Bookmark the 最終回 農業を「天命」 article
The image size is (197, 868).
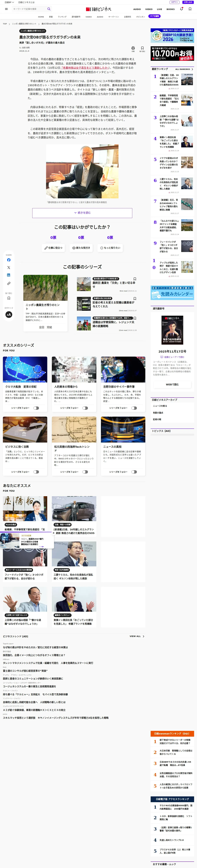click(x=135, y=279)
